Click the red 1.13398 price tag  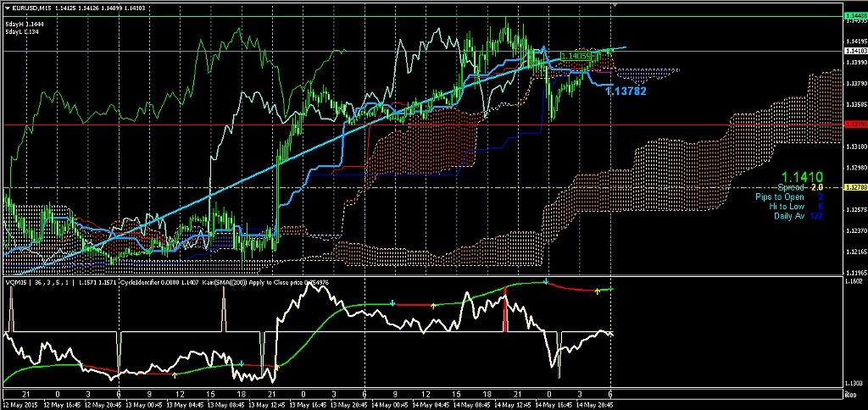[855, 125]
